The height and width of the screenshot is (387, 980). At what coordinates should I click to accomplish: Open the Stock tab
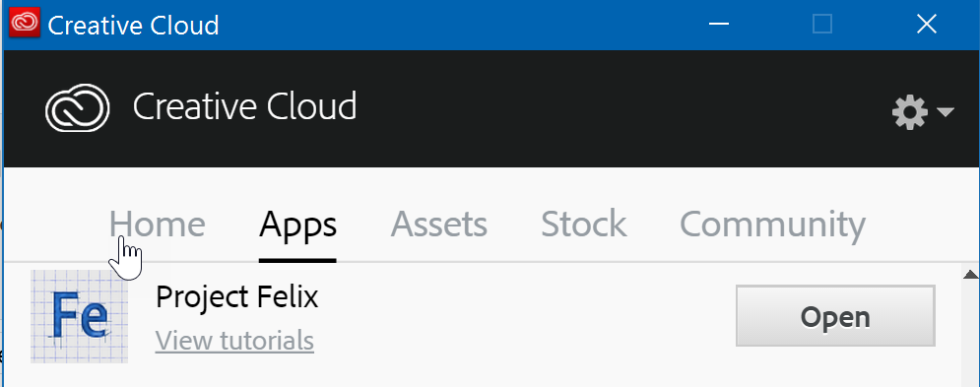click(583, 225)
